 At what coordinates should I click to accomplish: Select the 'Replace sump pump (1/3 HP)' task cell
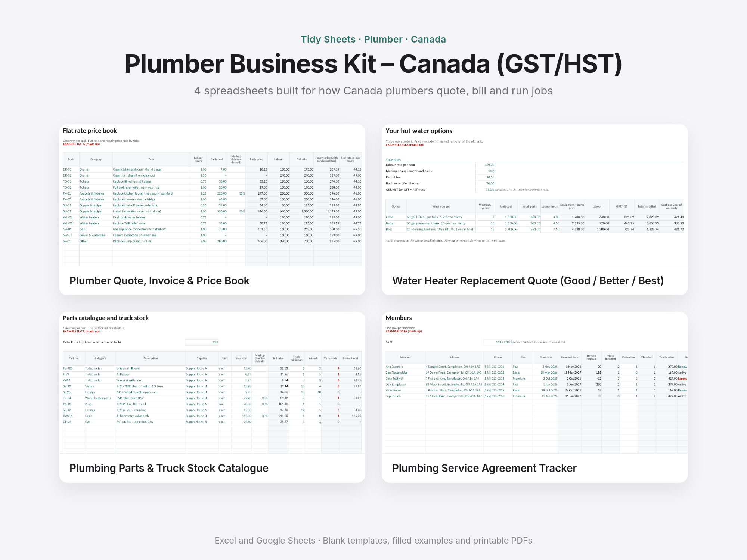[x=151, y=241]
